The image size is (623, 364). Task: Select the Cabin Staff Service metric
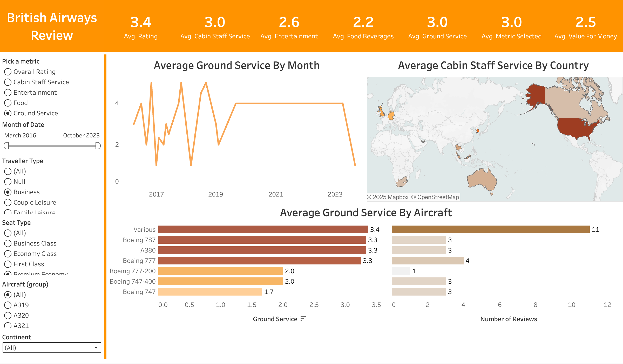(8, 82)
